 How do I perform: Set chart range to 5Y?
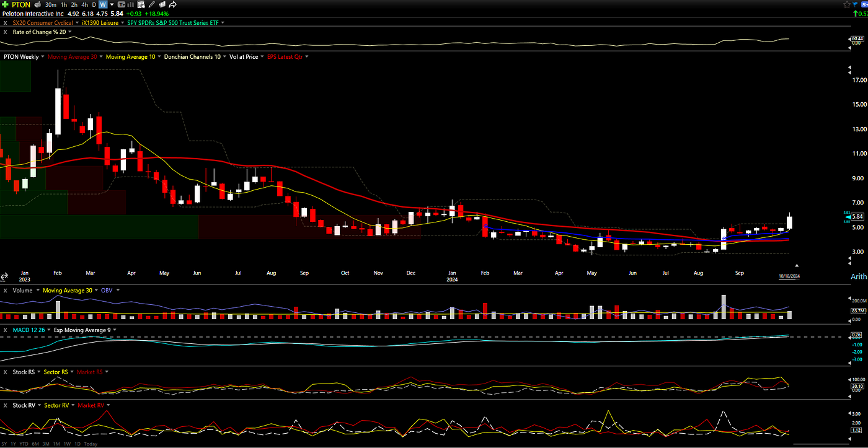[x=4, y=444]
